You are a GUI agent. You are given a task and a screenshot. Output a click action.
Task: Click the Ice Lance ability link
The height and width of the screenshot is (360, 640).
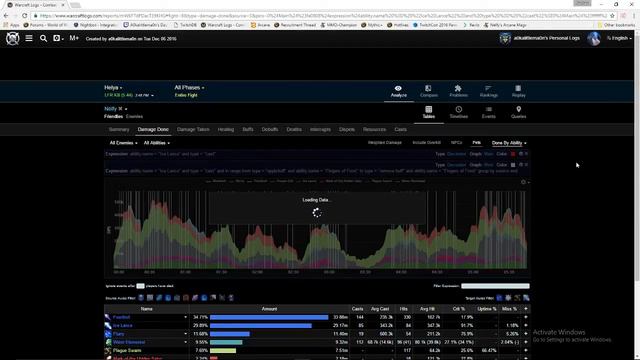coord(122,325)
